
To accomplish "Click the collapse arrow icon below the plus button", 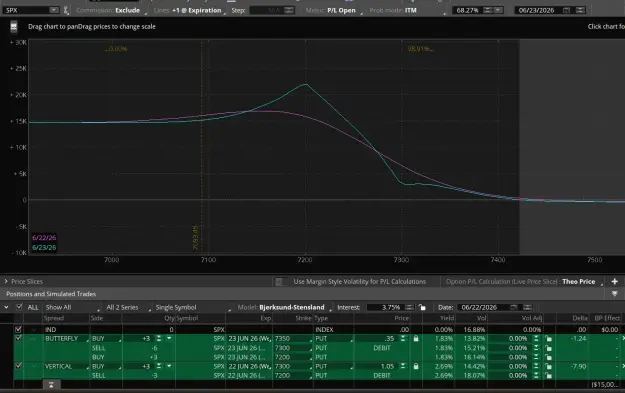I will pyautogui.click(x=614, y=294).
